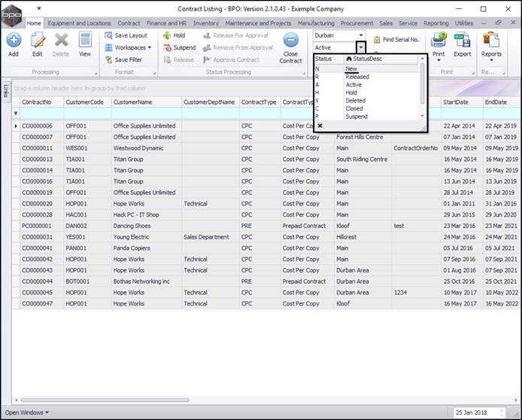Click the Print icon
522x420 pixels.
click(439, 41)
